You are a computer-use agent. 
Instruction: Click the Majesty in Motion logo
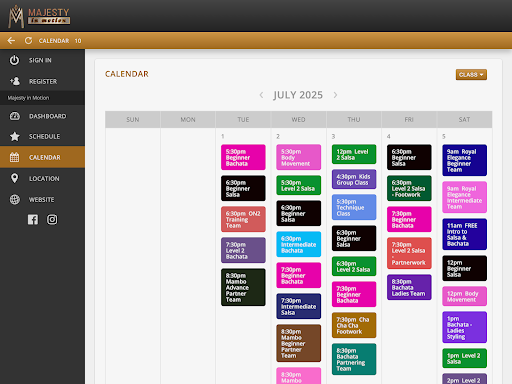click(x=39, y=16)
